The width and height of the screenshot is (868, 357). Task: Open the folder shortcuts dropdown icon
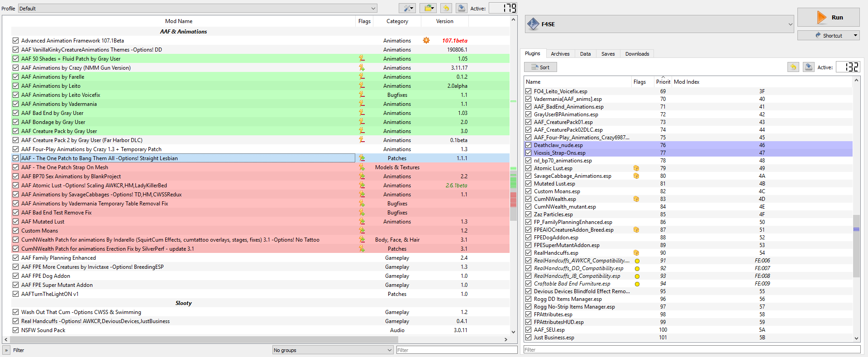(x=428, y=8)
